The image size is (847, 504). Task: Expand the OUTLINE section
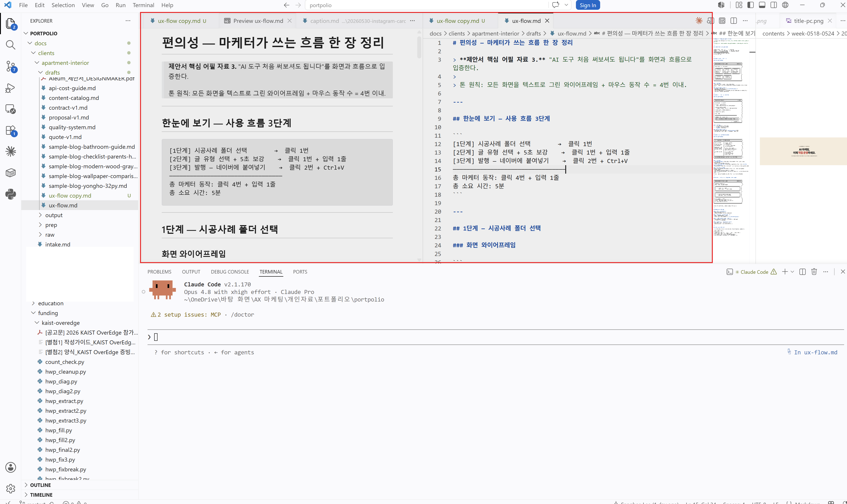pyautogui.click(x=26, y=485)
